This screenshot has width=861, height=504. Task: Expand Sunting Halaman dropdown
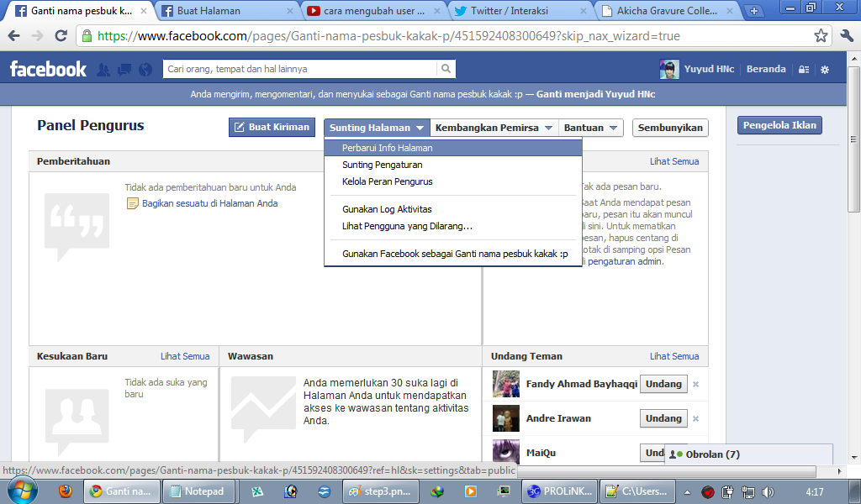(x=377, y=128)
